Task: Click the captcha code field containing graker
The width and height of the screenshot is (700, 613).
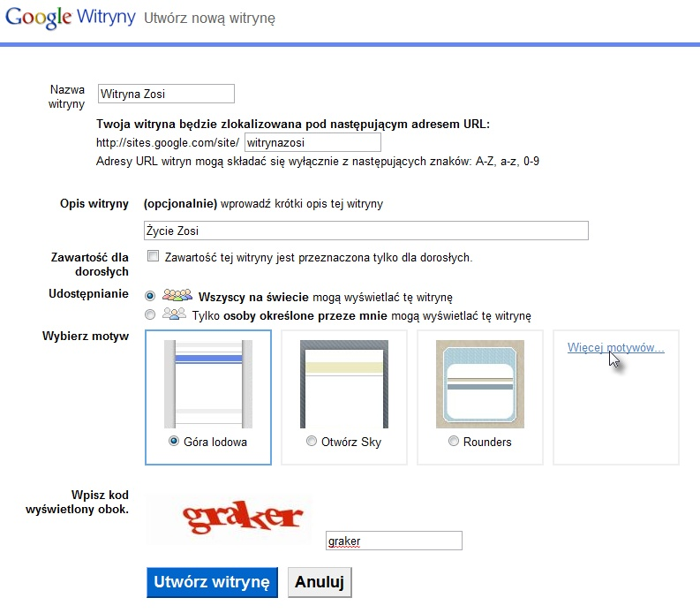Action: [394, 541]
